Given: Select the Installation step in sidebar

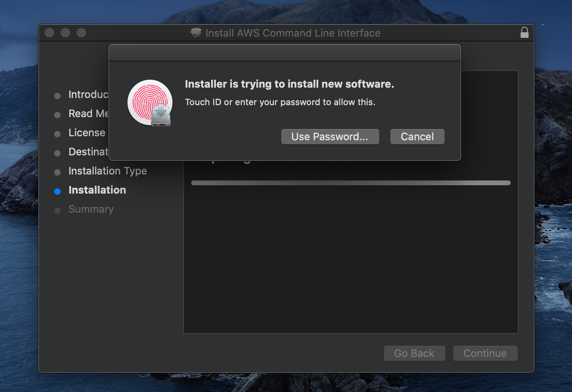Looking at the screenshot, I should point(97,190).
